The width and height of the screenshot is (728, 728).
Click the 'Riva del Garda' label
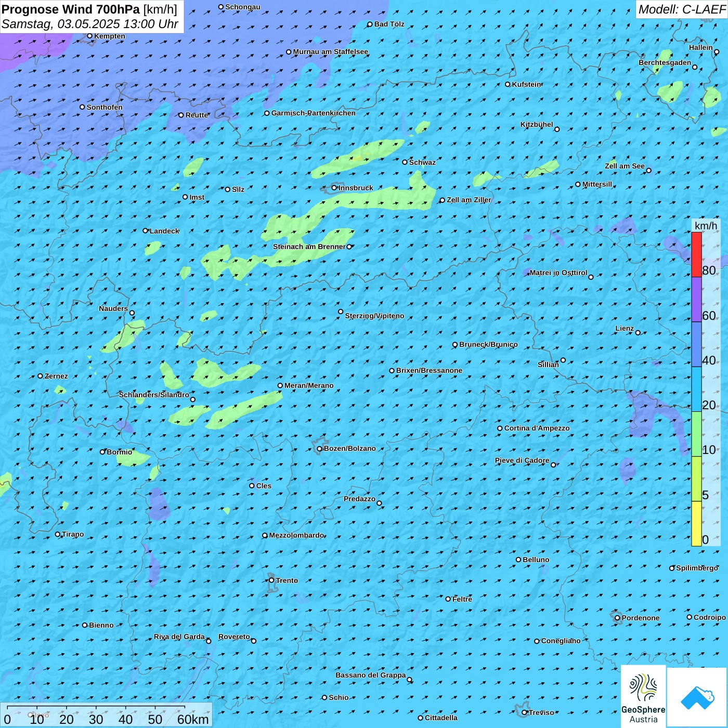tap(179, 636)
